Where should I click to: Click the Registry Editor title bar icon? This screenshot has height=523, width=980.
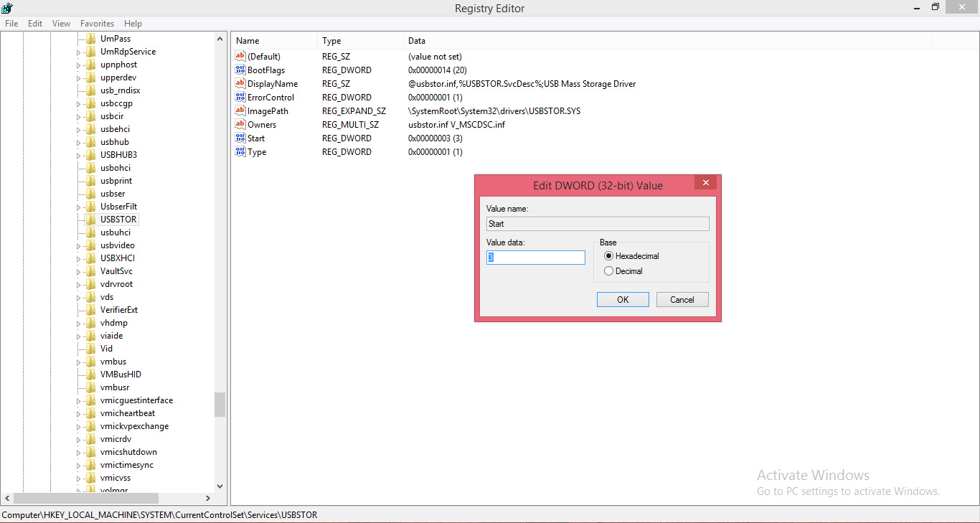7,8
